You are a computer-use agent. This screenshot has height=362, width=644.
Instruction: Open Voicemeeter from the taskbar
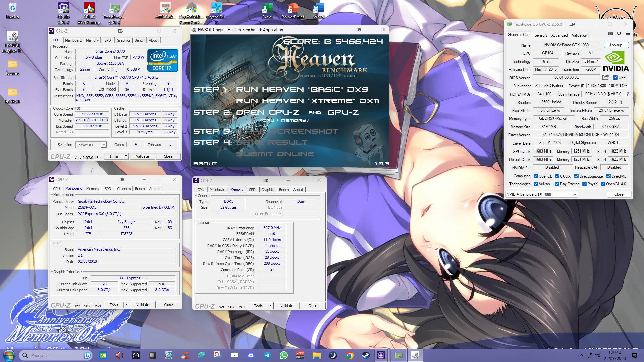[300, 355]
